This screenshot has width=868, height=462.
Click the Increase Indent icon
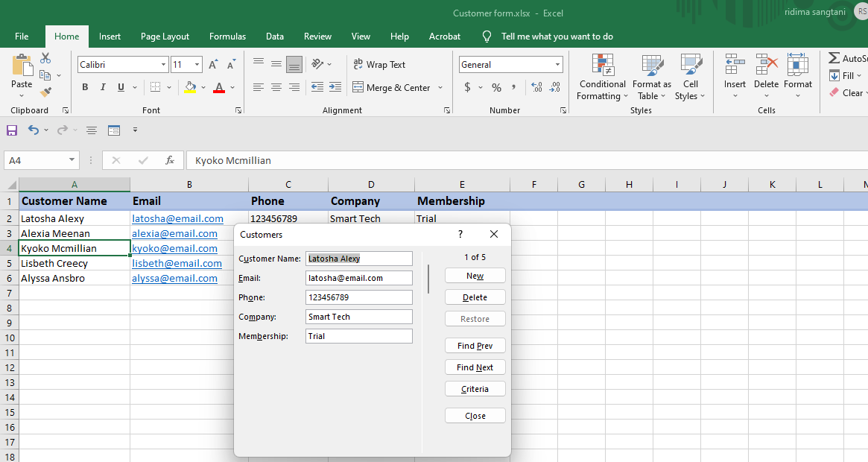coord(335,87)
